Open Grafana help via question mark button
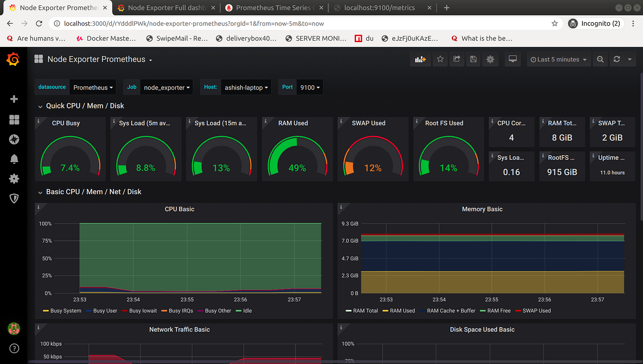 click(x=14, y=348)
